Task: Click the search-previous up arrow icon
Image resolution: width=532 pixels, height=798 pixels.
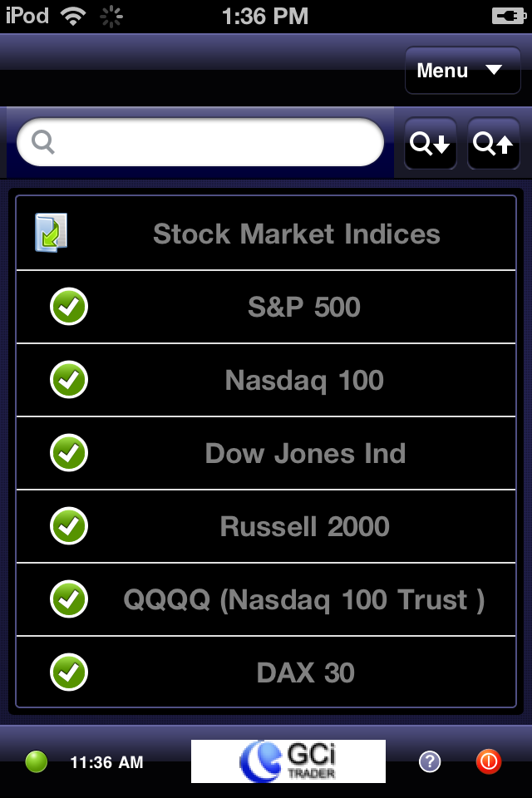Action: pos(493,144)
